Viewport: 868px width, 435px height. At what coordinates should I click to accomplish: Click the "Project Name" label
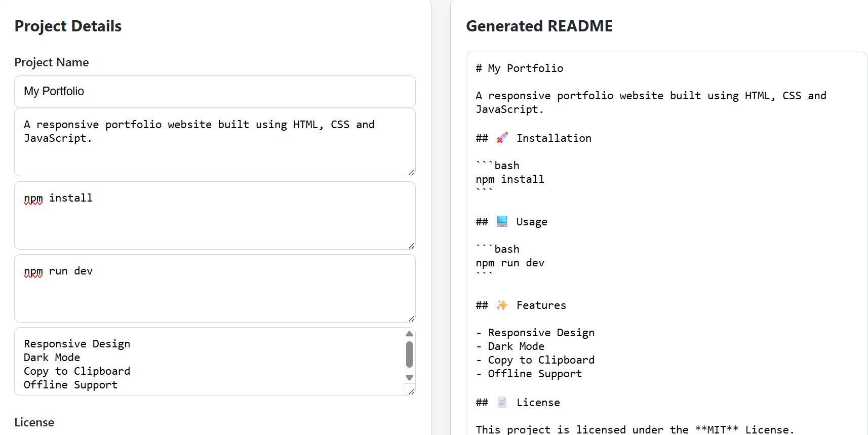(52, 62)
